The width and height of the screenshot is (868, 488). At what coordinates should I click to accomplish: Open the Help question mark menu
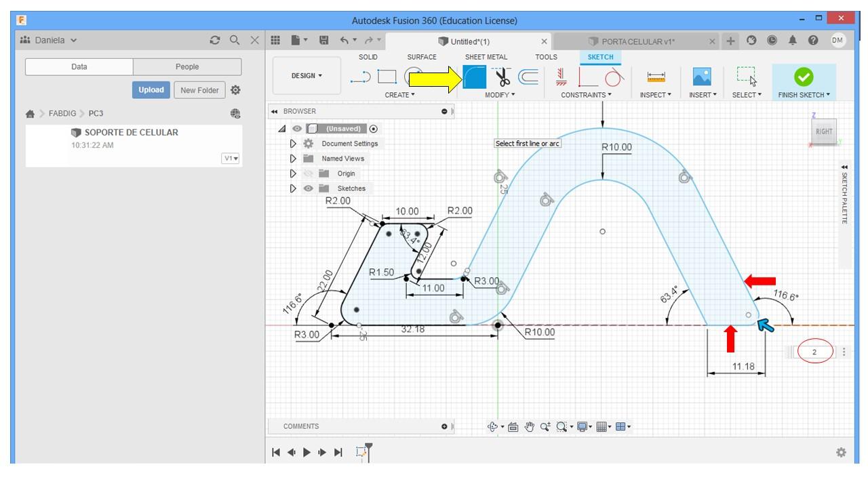click(813, 41)
